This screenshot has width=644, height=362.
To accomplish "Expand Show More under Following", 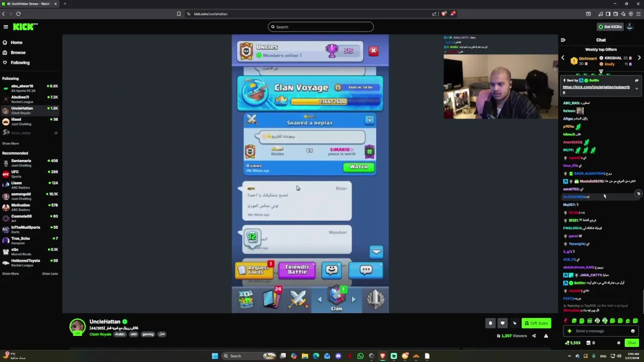I will point(10,143).
